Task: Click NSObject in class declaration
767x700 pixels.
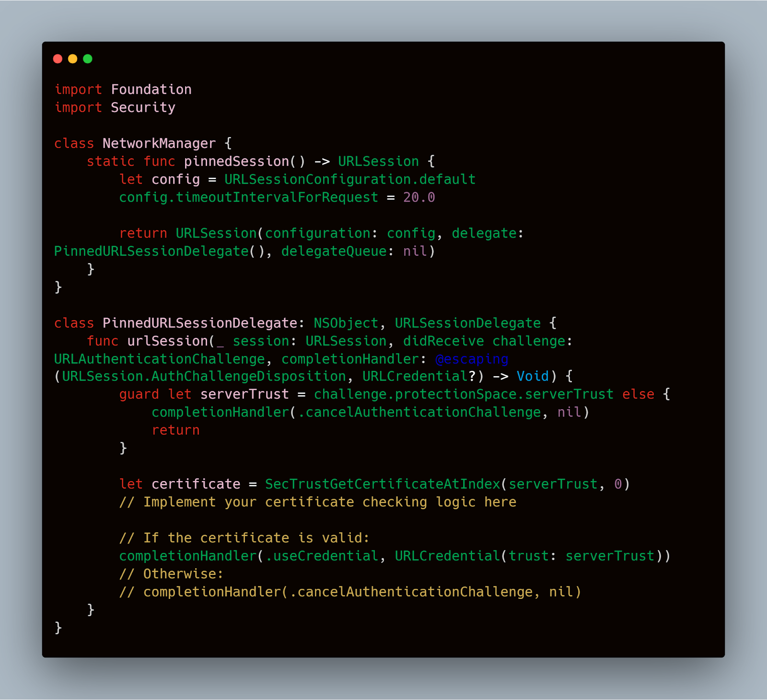Action: pyautogui.click(x=346, y=323)
